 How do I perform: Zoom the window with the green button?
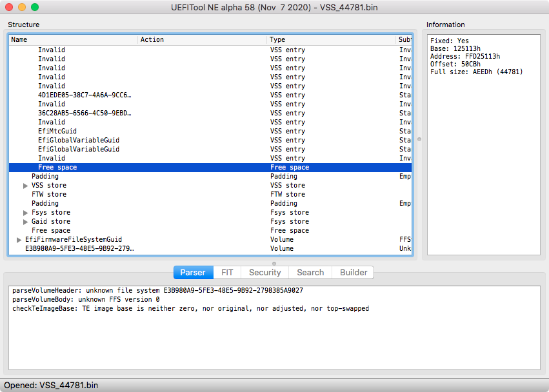[x=35, y=7]
